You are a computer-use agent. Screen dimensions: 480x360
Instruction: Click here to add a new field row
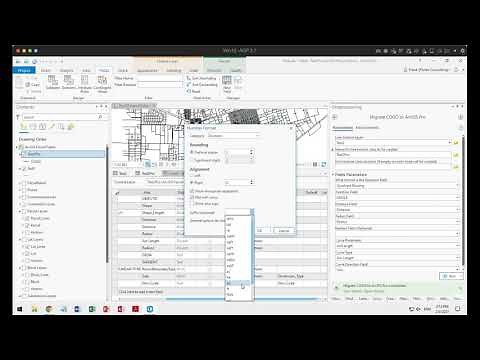click(141, 292)
